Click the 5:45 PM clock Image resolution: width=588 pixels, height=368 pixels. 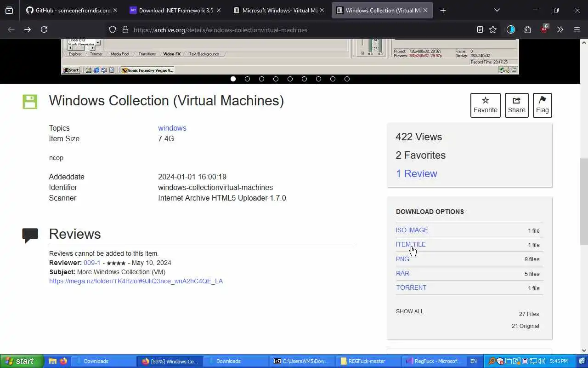pos(559,361)
